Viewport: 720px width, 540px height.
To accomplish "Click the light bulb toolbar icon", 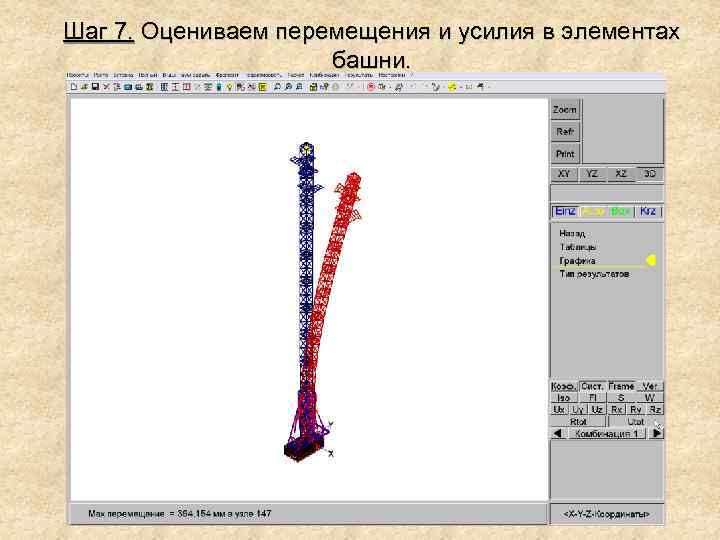I will click(229, 86).
